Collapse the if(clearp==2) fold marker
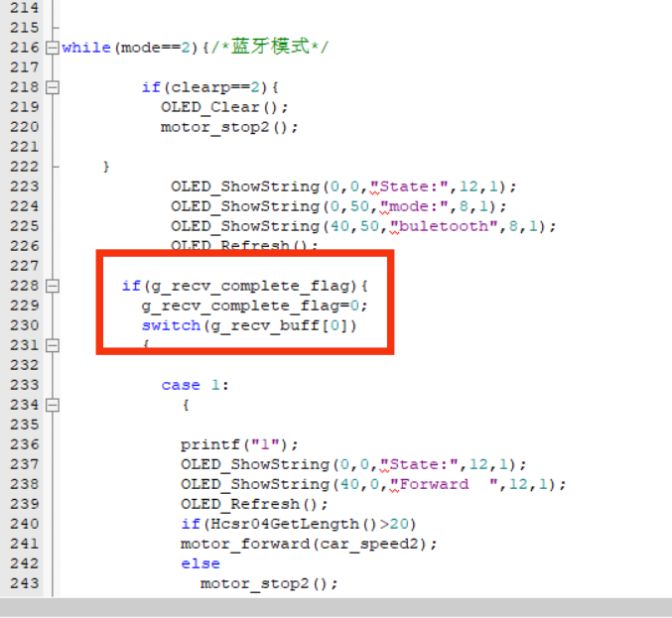This screenshot has width=672, height=618. pos(53,87)
